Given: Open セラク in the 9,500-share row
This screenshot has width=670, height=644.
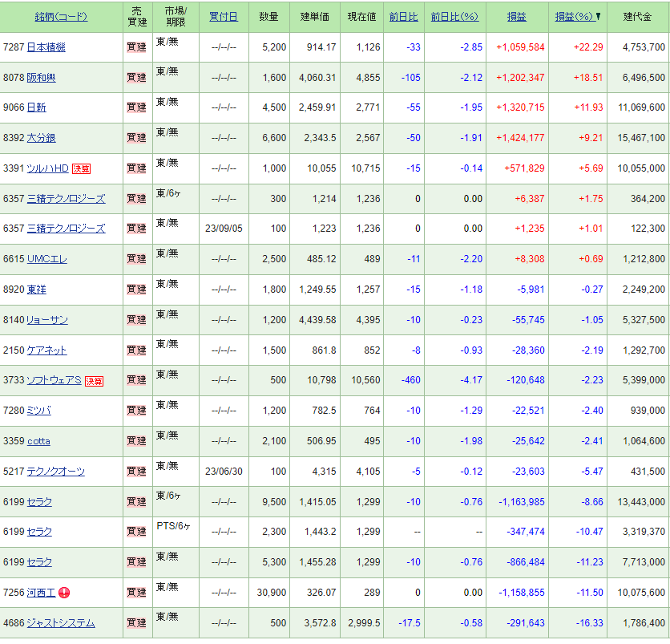Looking at the screenshot, I should tap(39, 502).
